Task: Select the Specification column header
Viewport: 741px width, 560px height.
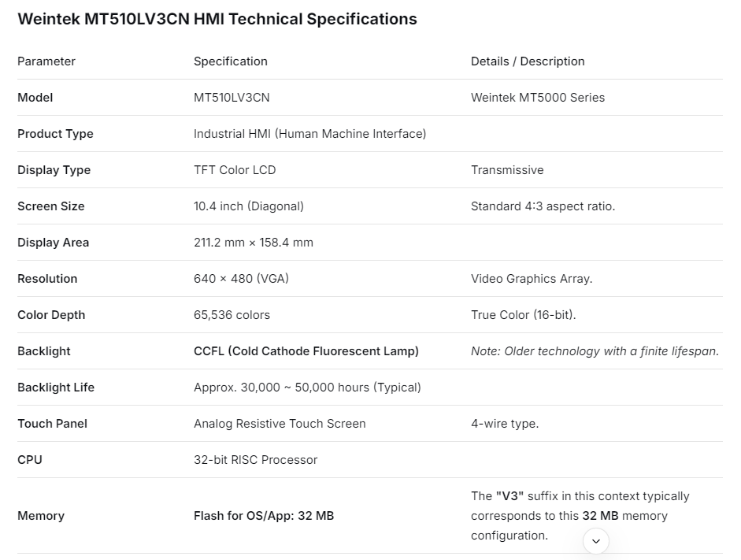Action: pyautogui.click(x=231, y=61)
